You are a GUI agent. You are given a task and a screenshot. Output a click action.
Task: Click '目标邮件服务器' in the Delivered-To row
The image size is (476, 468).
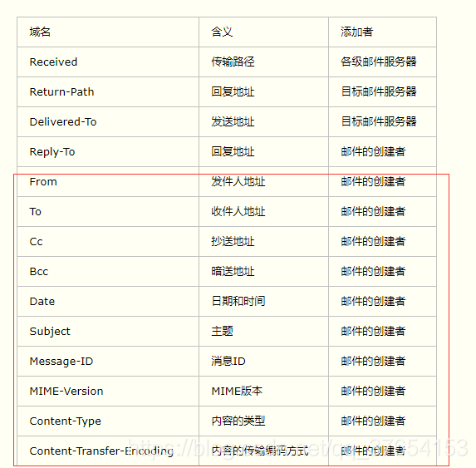(x=382, y=122)
